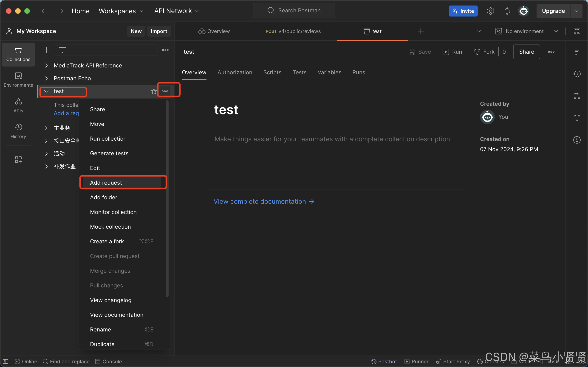Click the Search Postman field
The image size is (588, 367).
point(294,11)
